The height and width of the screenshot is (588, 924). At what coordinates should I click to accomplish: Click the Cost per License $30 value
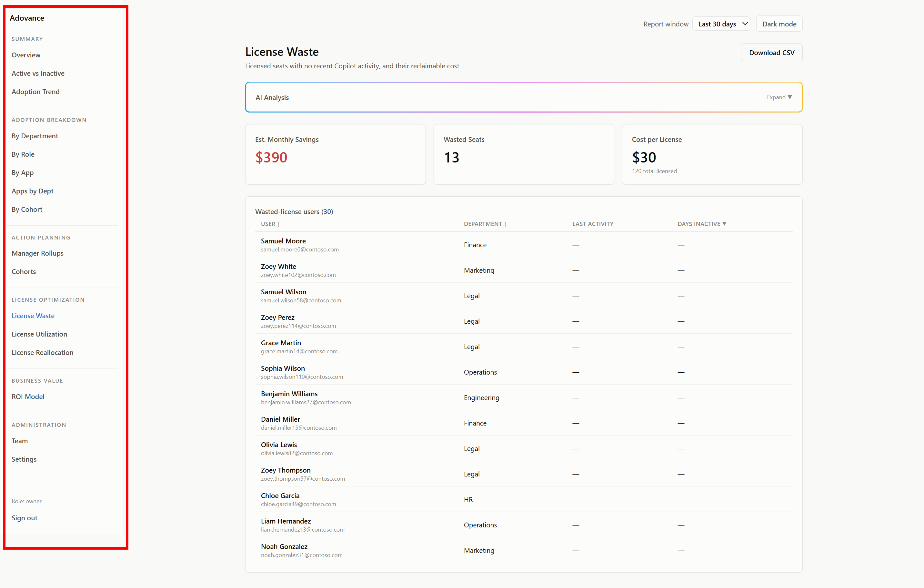coord(644,157)
